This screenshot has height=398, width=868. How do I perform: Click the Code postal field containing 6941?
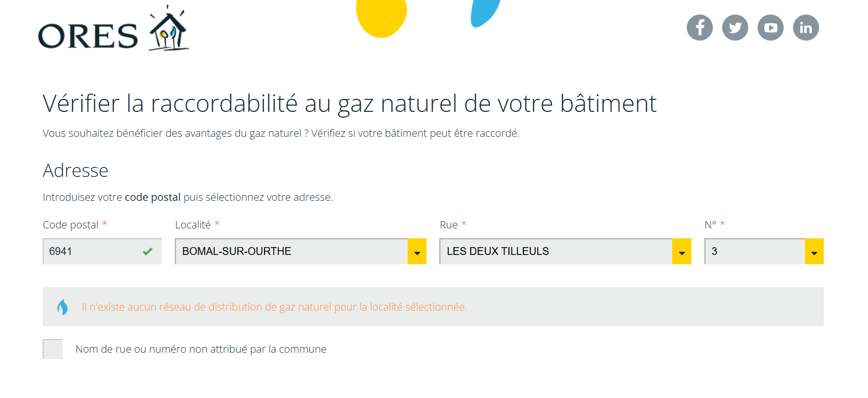(x=91, y=252)
